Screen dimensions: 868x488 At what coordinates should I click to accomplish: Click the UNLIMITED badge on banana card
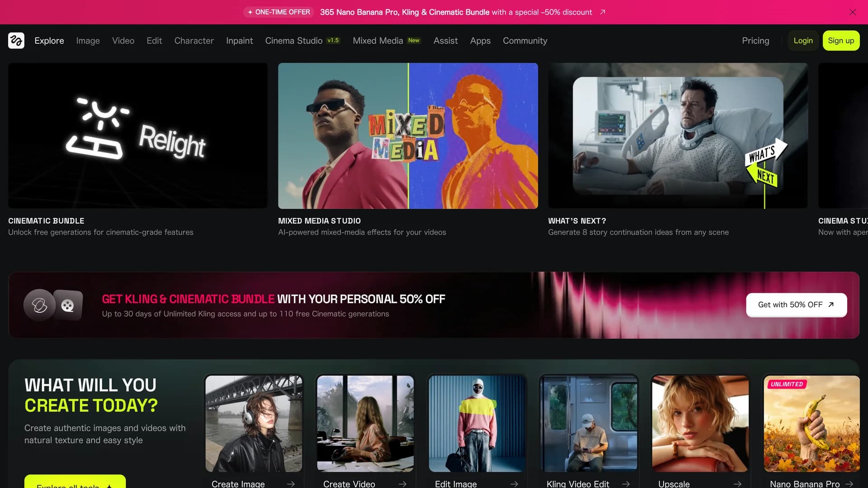[787, 384]
